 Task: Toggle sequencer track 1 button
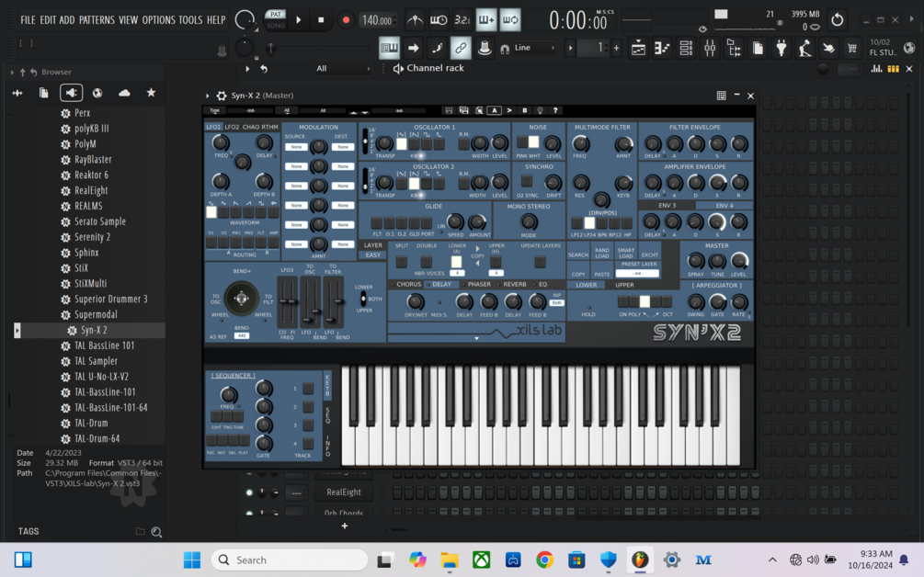308,389
